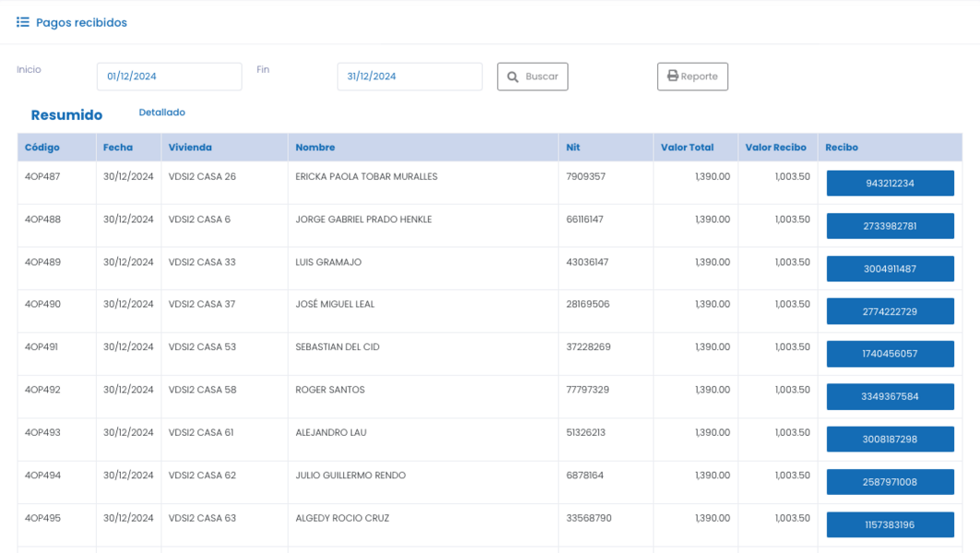Switch to the Resumido tab
Viewport: 980px width, 553px height.
tap(66, 115)
